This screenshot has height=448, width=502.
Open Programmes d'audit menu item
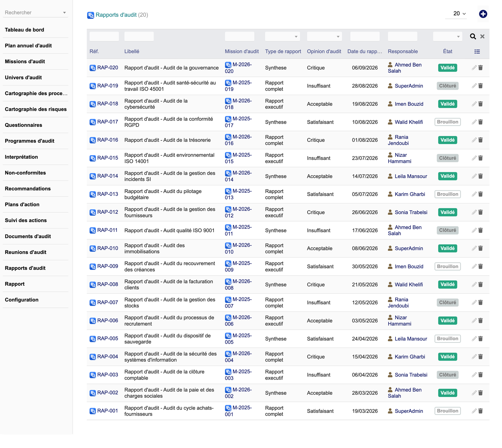click(x=30, y=141)
